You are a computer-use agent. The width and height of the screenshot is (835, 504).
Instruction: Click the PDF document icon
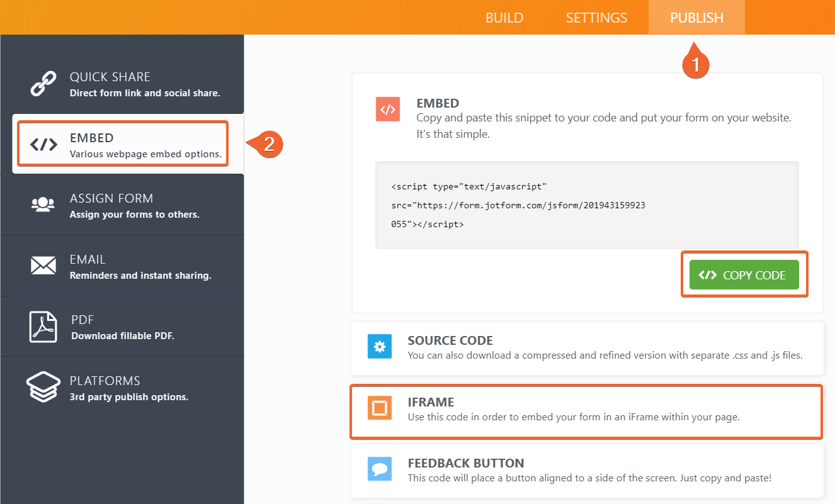tap(43, 327)
